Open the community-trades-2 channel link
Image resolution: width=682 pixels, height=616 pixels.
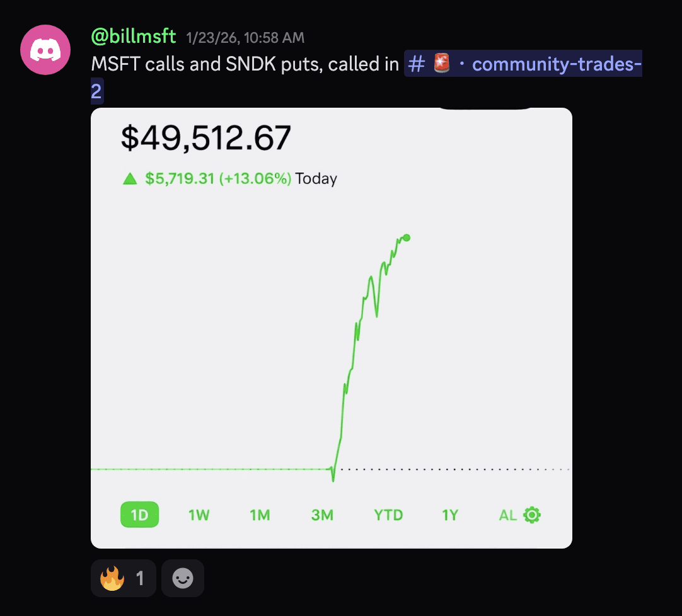[366, 77]
